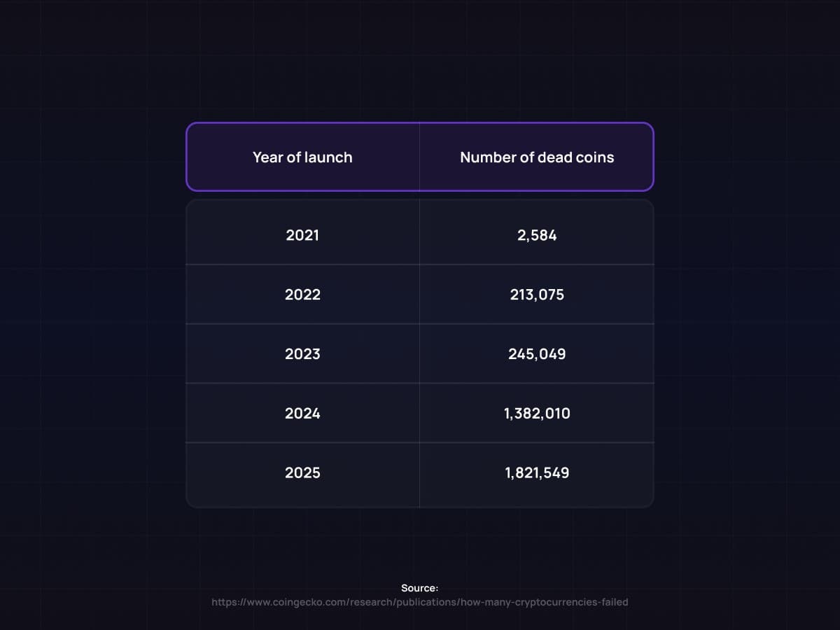Click the column divider in the 2023 row

(x=419, y=354)
